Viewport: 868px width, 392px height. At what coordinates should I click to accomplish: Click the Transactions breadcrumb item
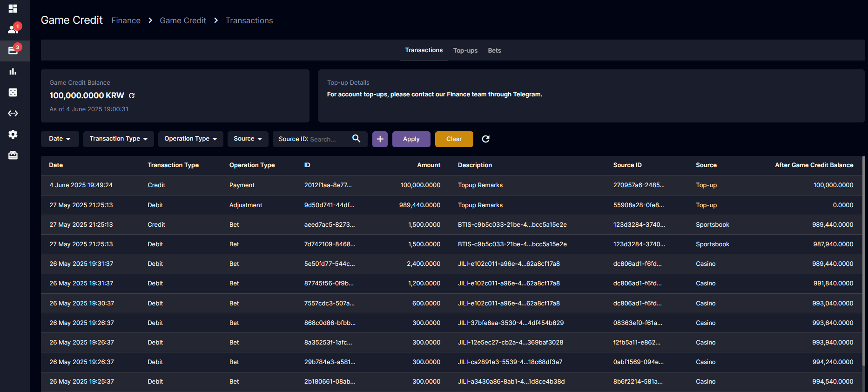click(x=249, y=20)
